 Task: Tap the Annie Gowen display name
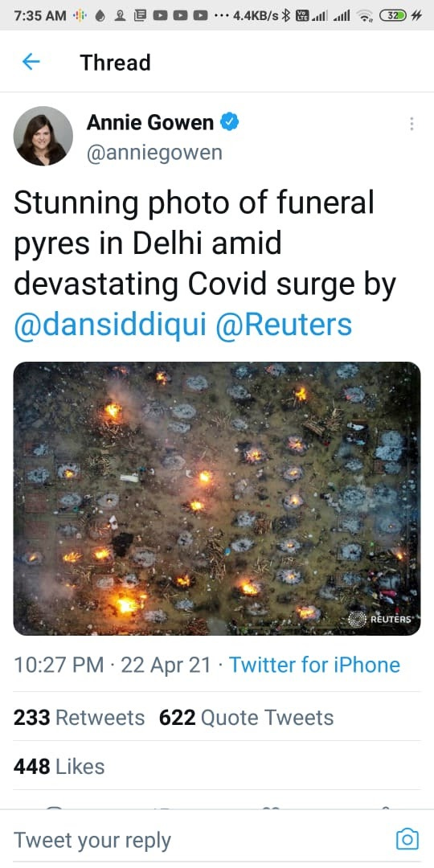coord(150,122)
